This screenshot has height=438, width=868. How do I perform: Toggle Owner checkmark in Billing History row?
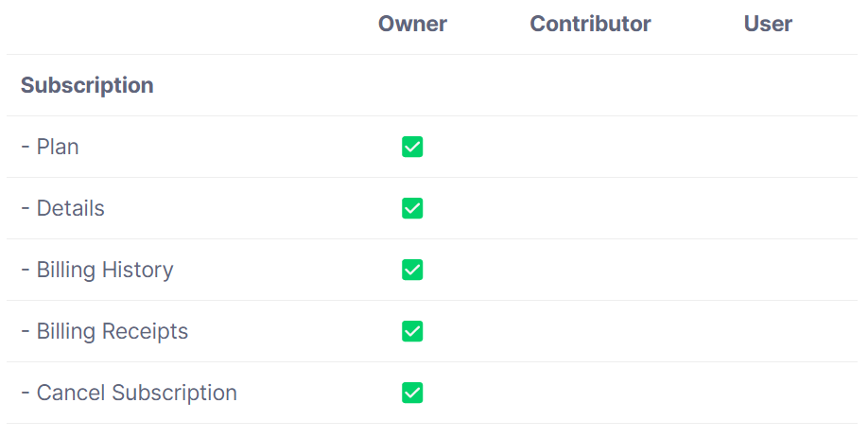(412, 270)
